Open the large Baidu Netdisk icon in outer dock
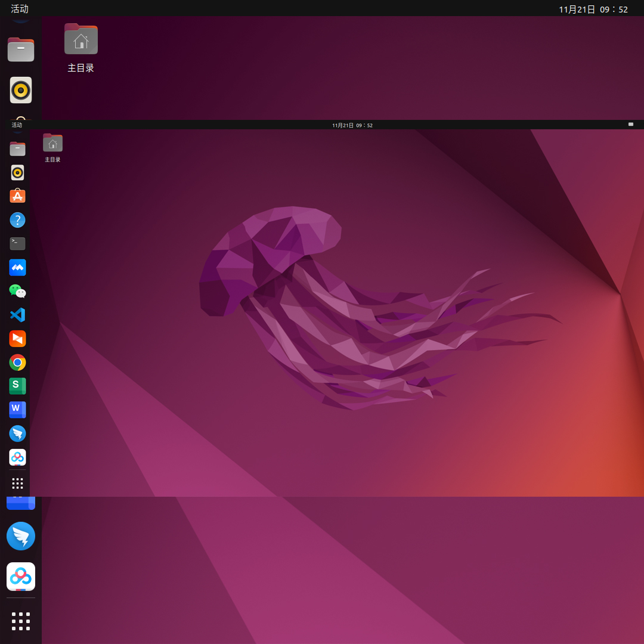Screen dimensions: 644x644 [x=20, y=577]
